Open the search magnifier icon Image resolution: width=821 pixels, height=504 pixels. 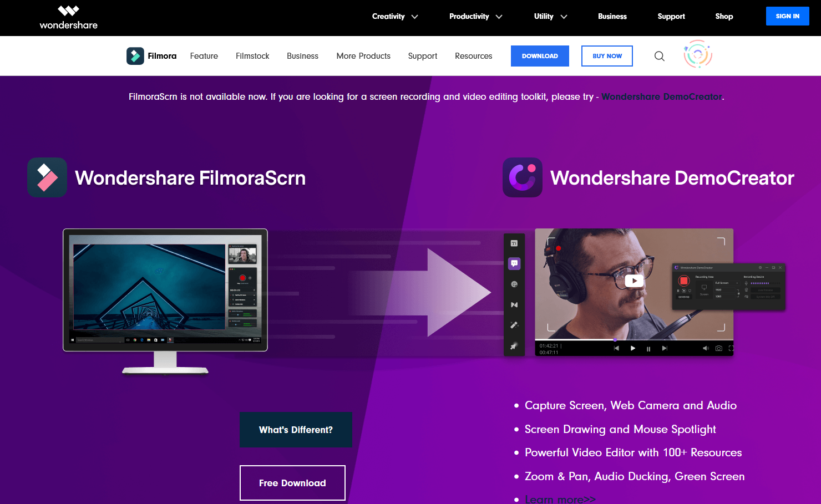pos(659,56)
